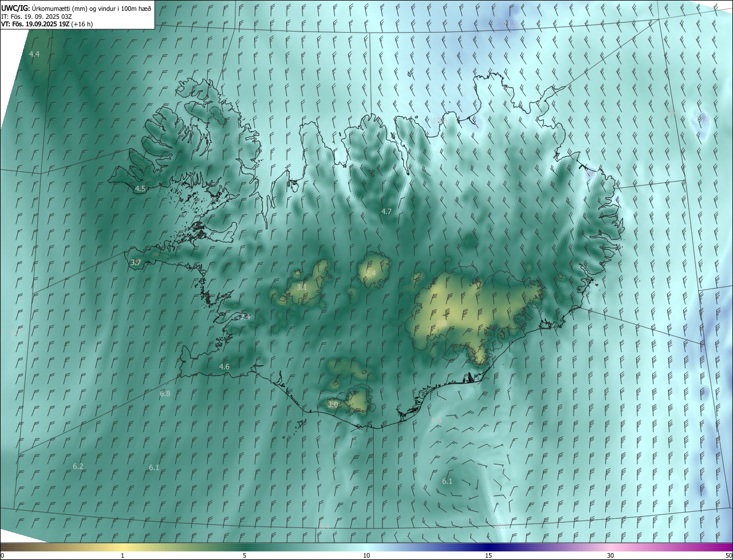Click the 4.4 value label near top-left
The width and height of the screenshot is (733, 560).
pos(34,54)
